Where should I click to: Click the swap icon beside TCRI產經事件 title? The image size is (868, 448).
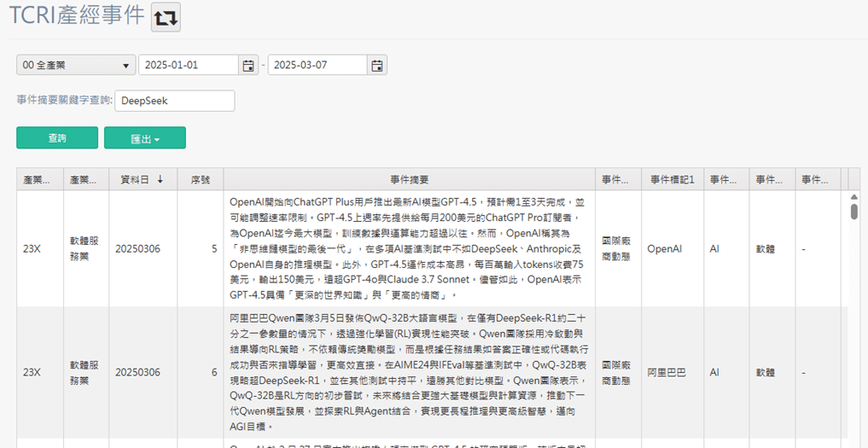pyautogui.click(x=166, y=17)
